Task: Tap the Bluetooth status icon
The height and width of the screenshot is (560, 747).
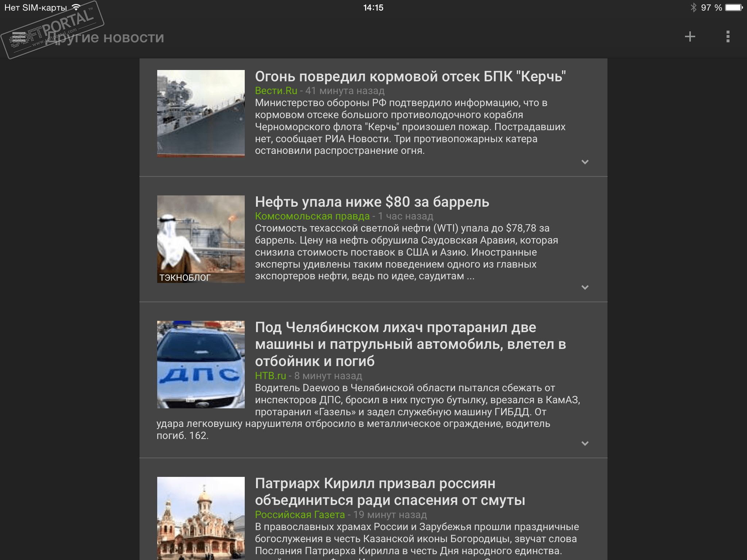Action: click(693, 8)
